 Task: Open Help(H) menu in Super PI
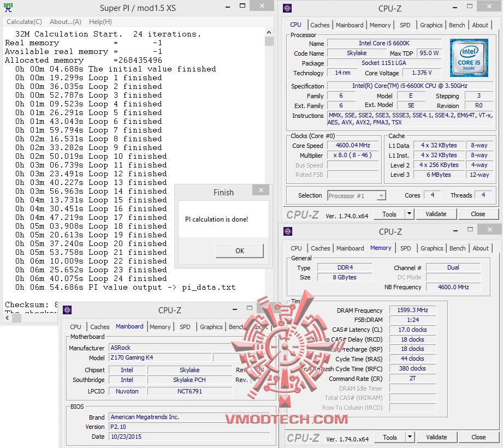(100, 22)
